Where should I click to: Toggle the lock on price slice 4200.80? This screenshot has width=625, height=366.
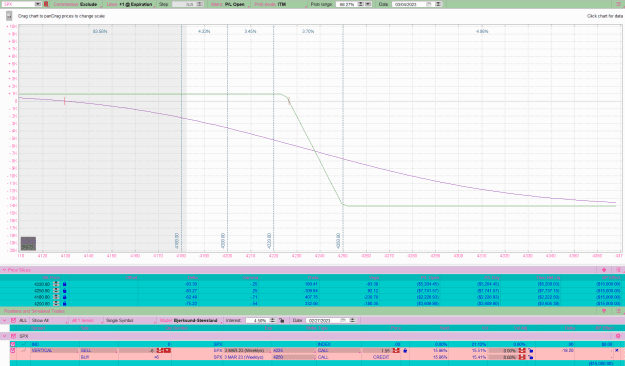[x=65, y=303]
